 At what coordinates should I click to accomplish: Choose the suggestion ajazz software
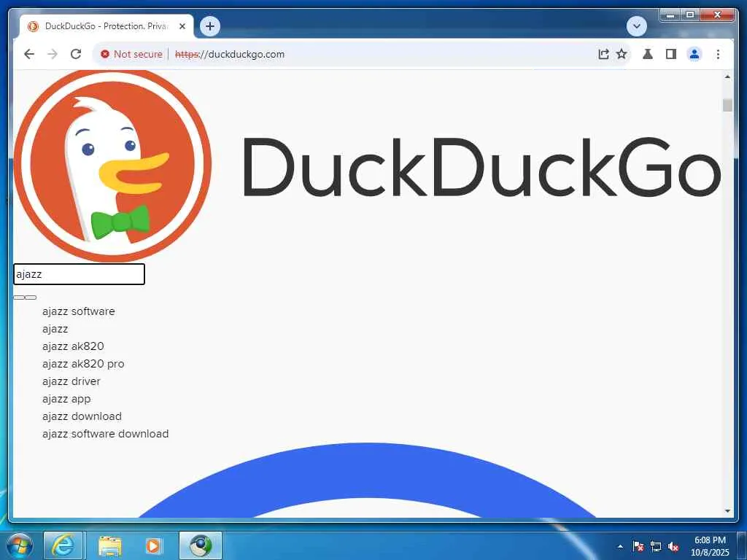pos(79,311)
